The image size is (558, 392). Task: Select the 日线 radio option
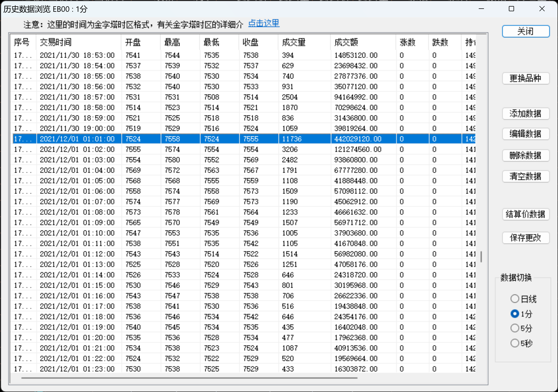tap(515, 299)
